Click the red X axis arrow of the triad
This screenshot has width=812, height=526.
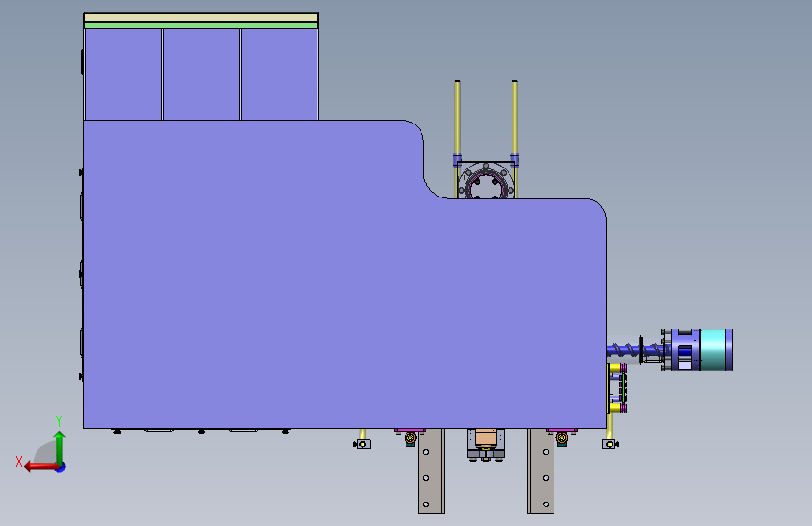[40, 467]
